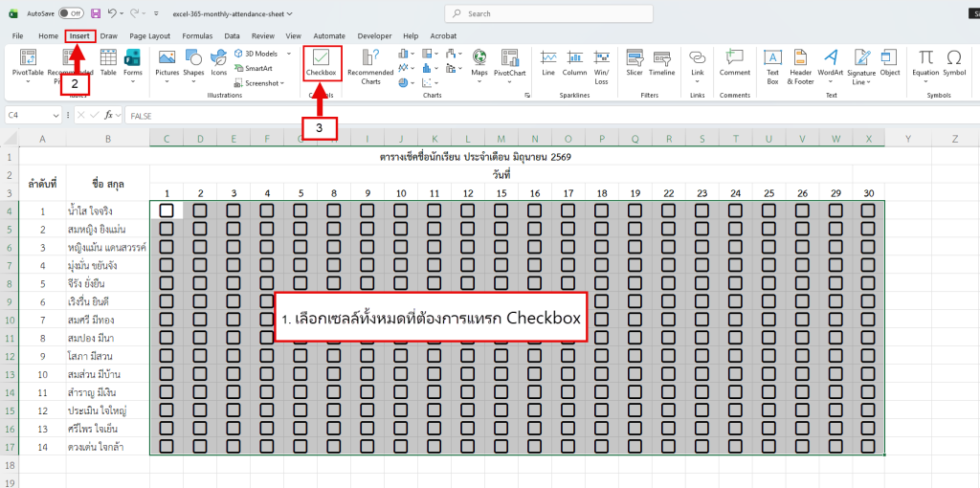Insert a PivotChart
The image size is (980, 488).
point(510,66)
